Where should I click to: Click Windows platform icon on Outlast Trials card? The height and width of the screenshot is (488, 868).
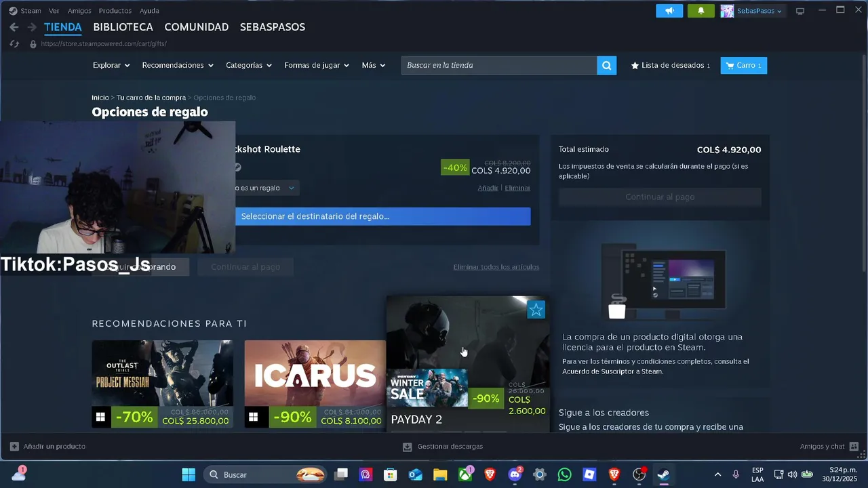click(x=100, y=418)
